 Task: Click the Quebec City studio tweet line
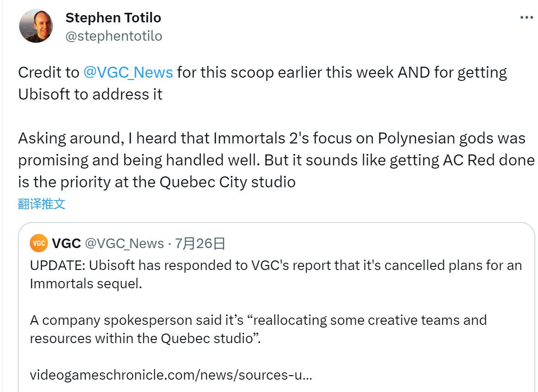tap(157, 182)
